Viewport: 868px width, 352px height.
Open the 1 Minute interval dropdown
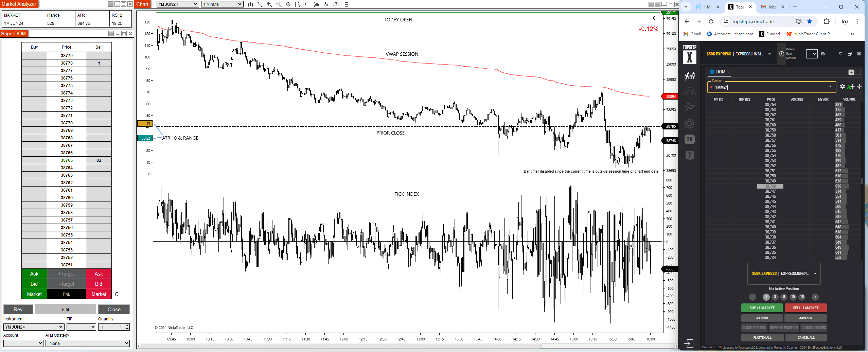(222, 4)
